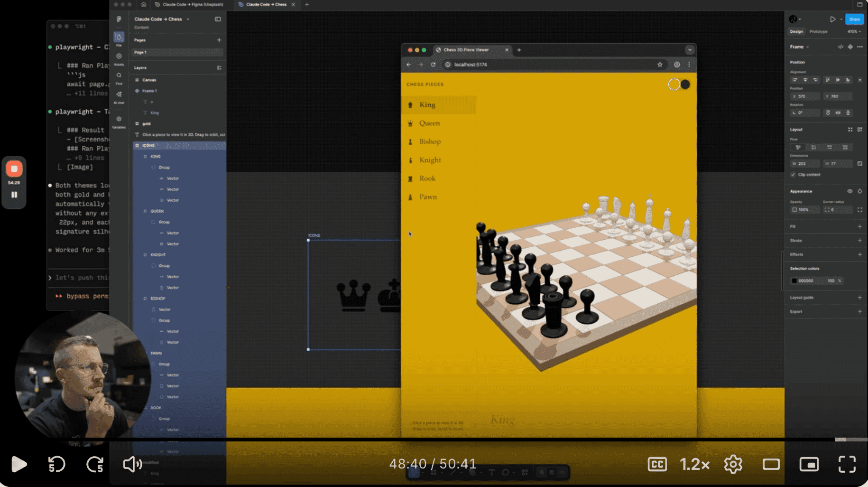Toggle the Clip content checkbox
Screen dimensions: 868x487
click(x=793, y=175)
